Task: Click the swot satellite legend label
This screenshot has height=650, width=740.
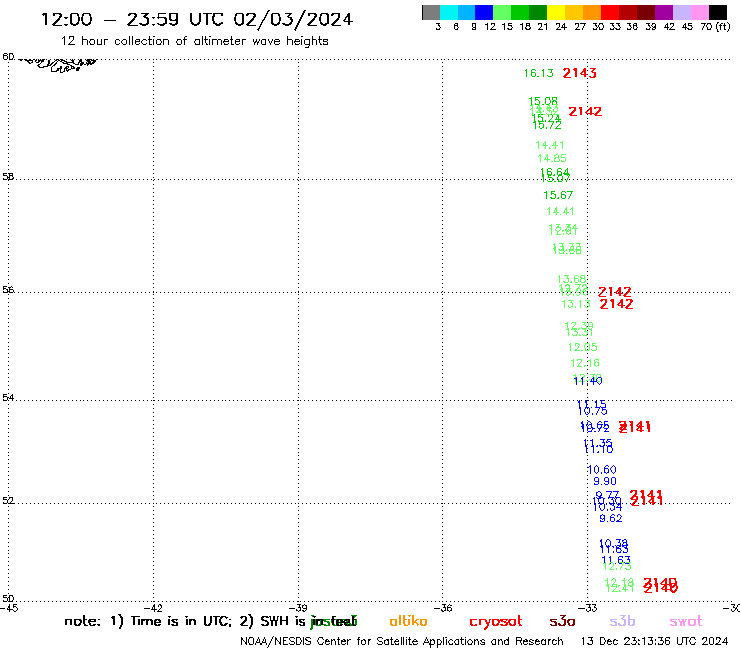Action: (686, 621)
